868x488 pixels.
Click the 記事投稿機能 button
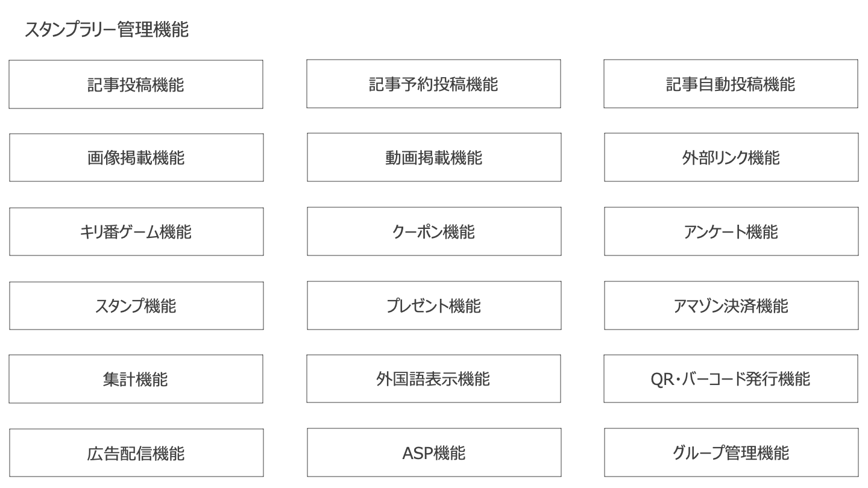pos(136,84)
